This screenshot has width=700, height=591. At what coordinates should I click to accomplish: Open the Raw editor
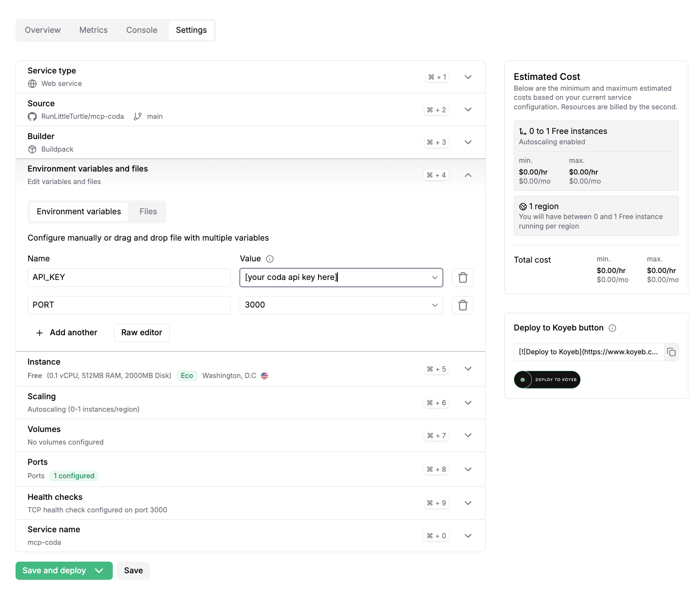tap(142, 333)
